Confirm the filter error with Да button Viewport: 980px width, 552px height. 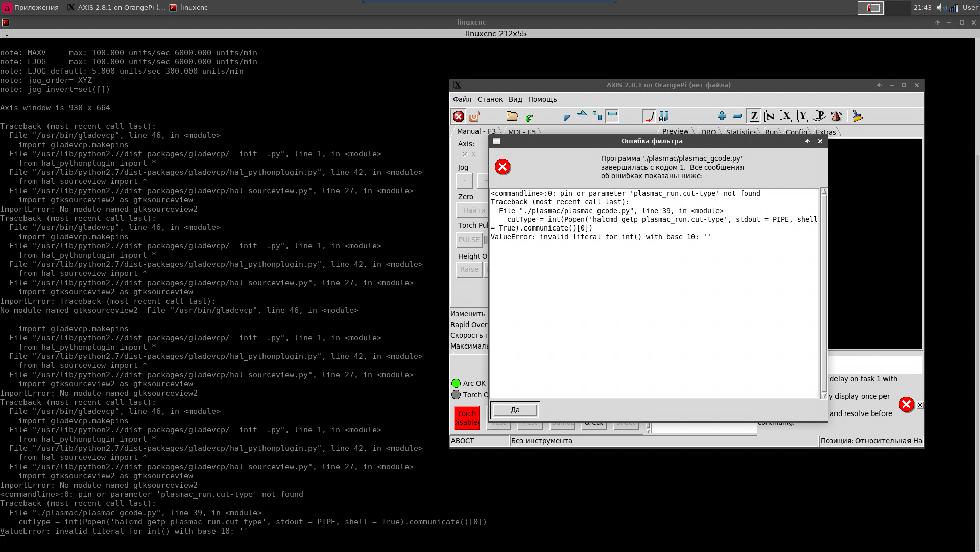click(515, 410)
